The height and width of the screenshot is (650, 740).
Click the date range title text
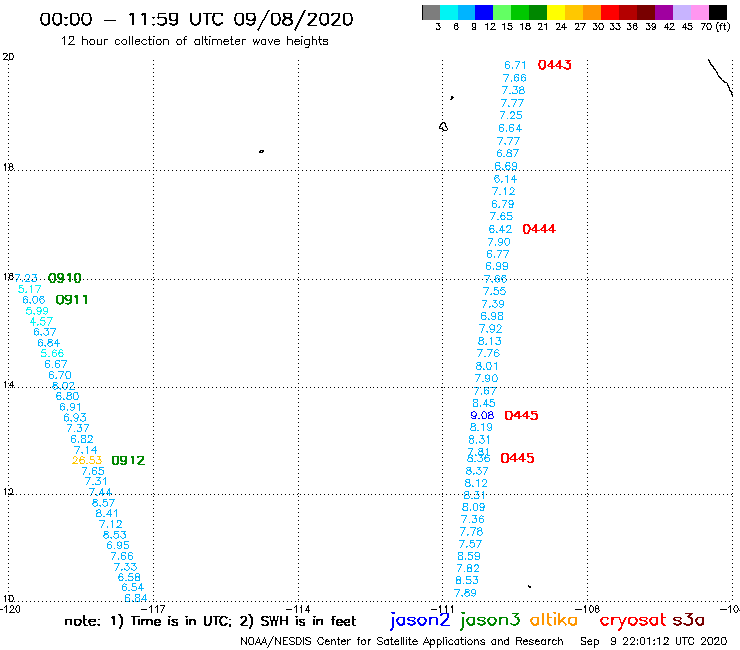click(196, 19)
